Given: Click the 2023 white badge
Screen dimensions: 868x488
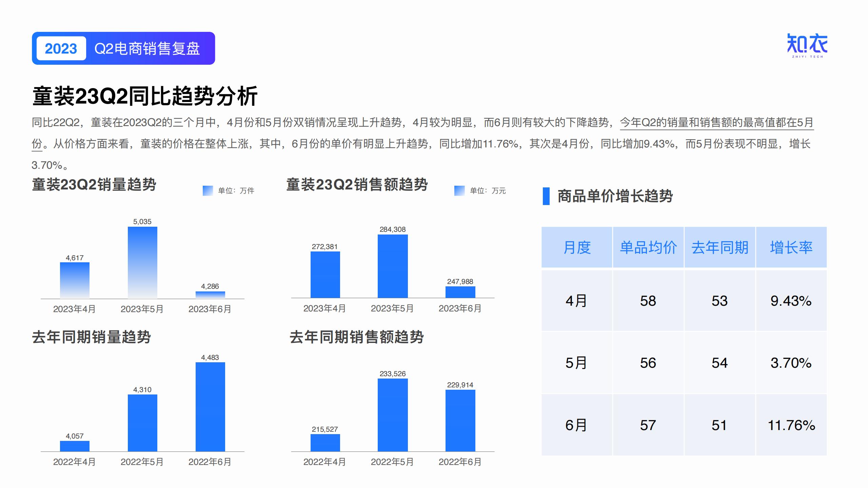Looking at the screenshot, I should coord(61,48).
